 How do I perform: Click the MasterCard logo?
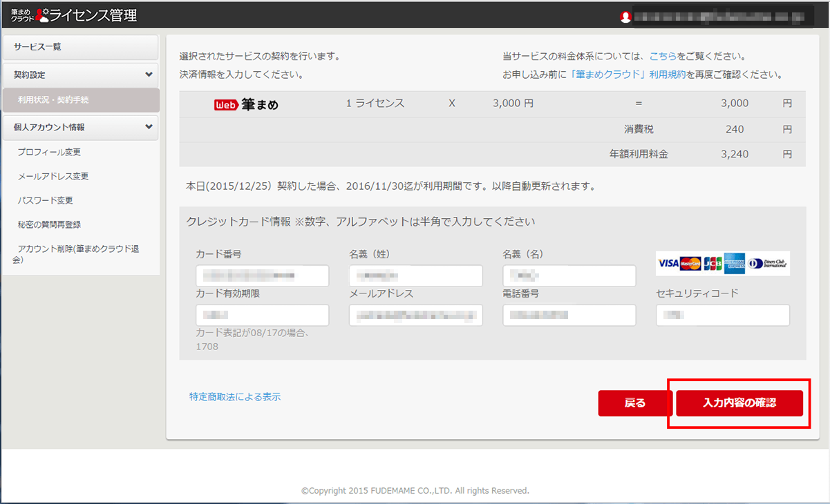(690, 263)
